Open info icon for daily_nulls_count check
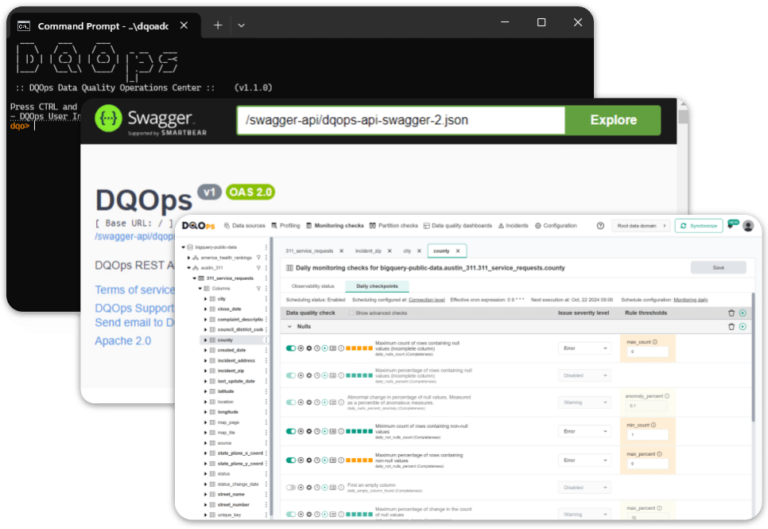This screenshot has width=768, height=529. point(341,348)
